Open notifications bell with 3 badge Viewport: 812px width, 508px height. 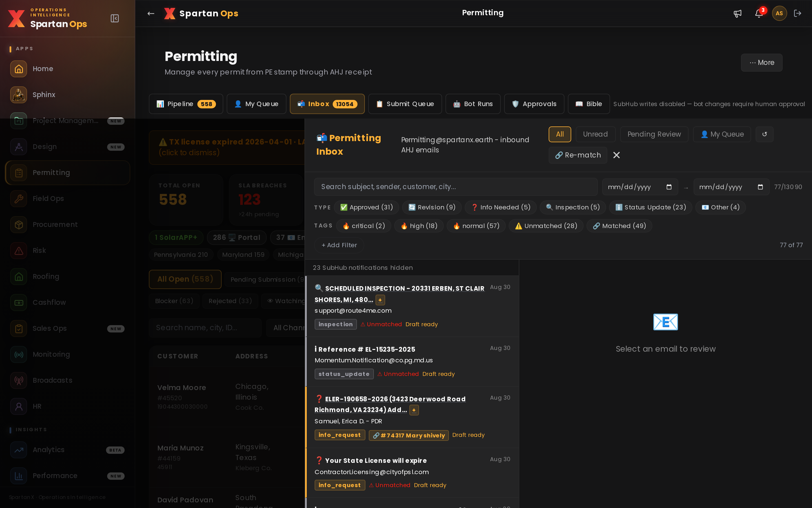click(759, 14)
